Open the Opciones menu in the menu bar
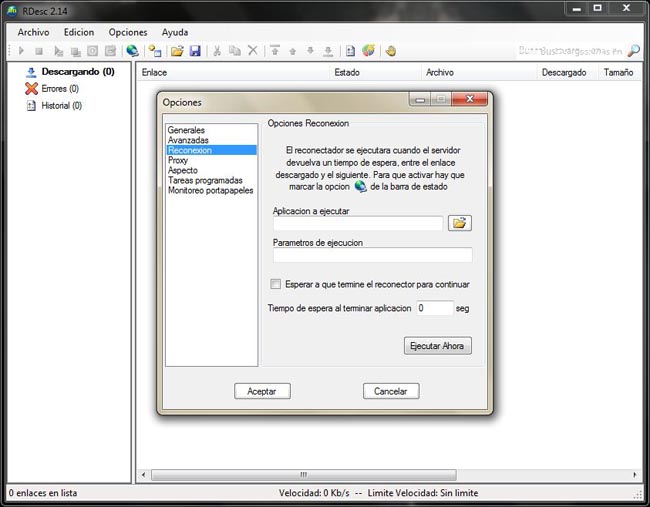This screenshot has height=507, width=650. point(128,32)
